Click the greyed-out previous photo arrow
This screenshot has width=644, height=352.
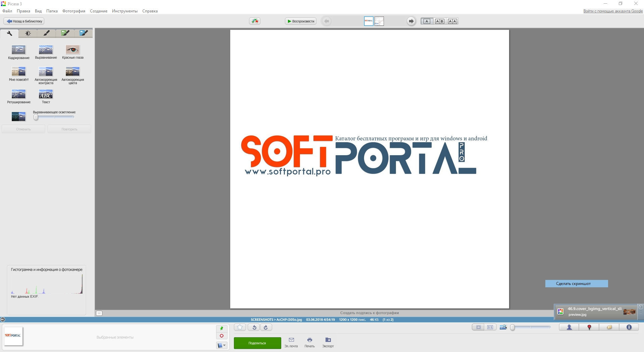click(x=327, y=21)
